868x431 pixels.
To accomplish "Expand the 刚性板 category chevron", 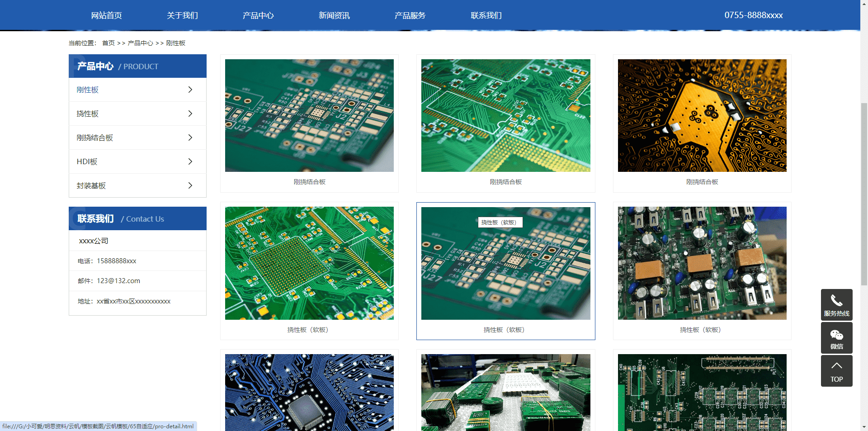I will click(x=190, y=90).
